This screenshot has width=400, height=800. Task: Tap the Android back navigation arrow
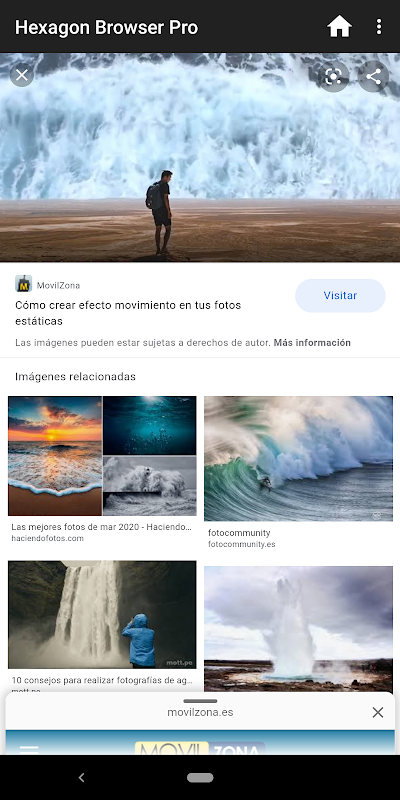(x=81, y=778)
